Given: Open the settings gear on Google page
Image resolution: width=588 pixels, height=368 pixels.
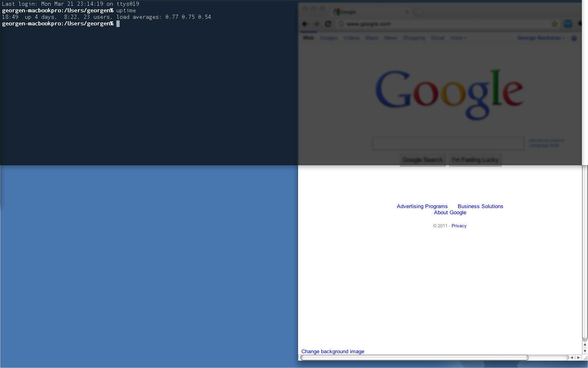Looking at the screenshot, I should [574, 38].
